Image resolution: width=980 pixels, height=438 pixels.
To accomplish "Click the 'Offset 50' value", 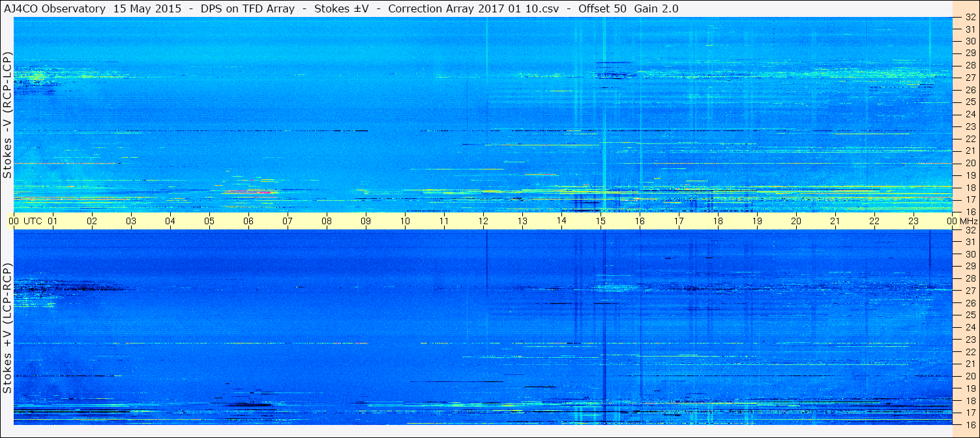I will tap(602, 8).
